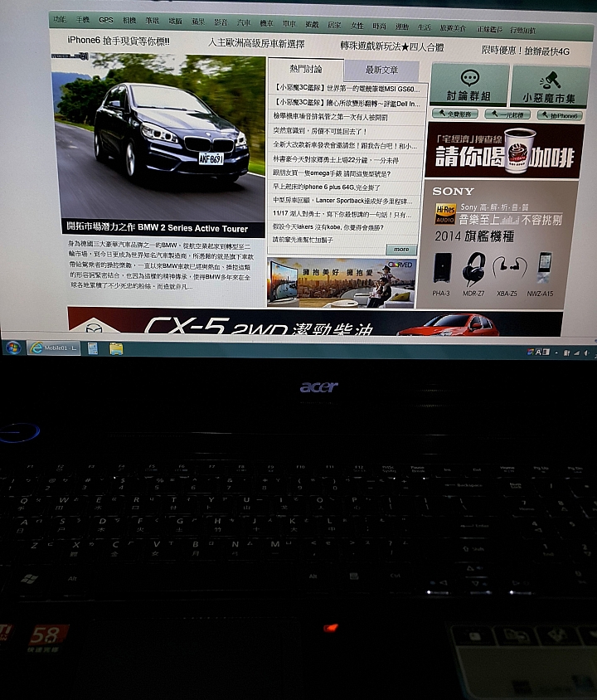
Task: Open the thread 突然意識到，房價不可能回去了
Action: tap(319, 131)
